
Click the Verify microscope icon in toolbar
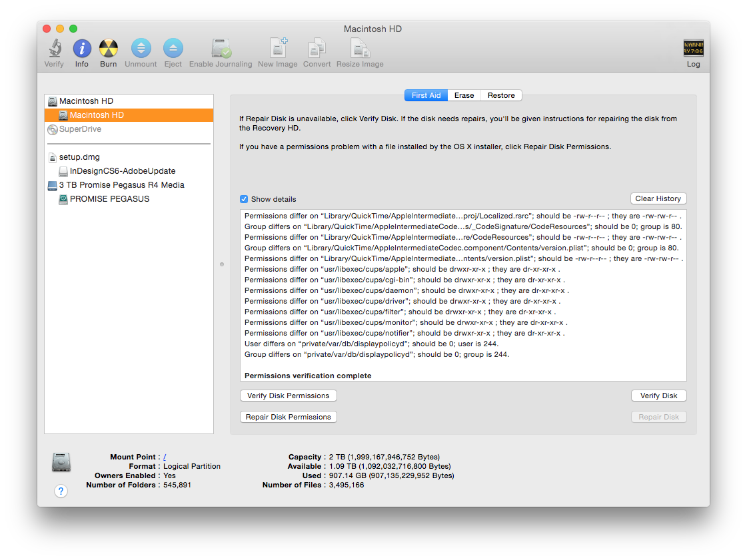point(55,49)
